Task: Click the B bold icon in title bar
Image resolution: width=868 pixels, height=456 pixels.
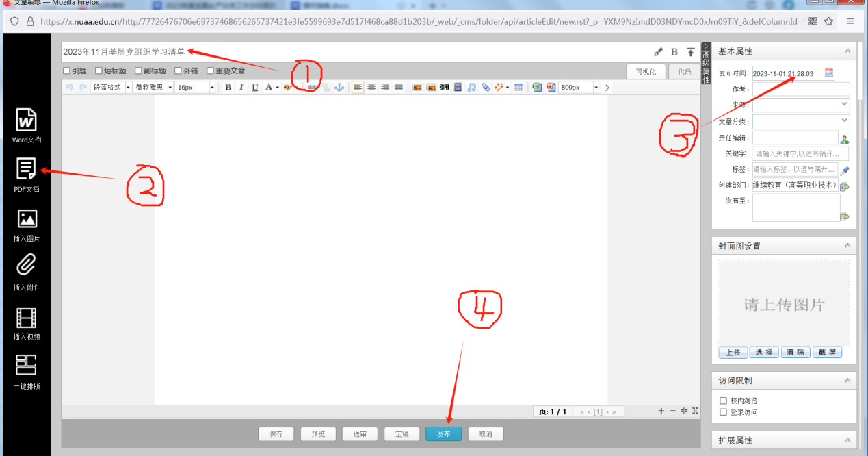Action: point(674,51)
